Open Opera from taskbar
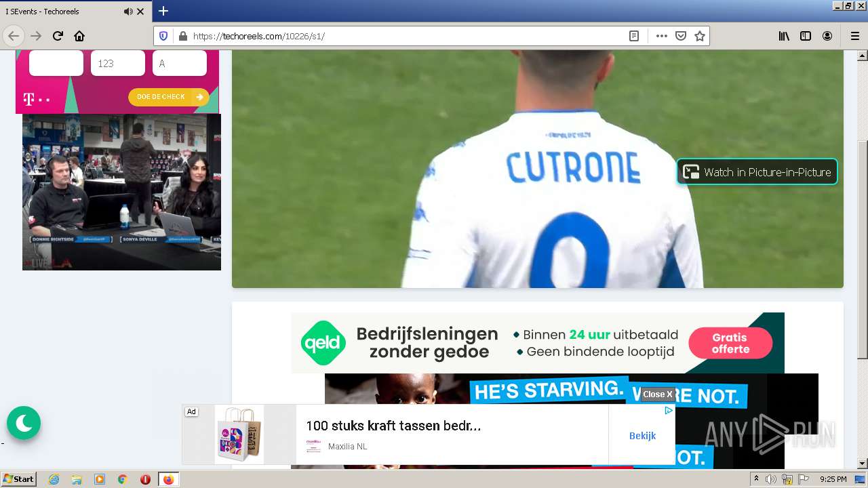The image size is (868, 488). (145, 479)
